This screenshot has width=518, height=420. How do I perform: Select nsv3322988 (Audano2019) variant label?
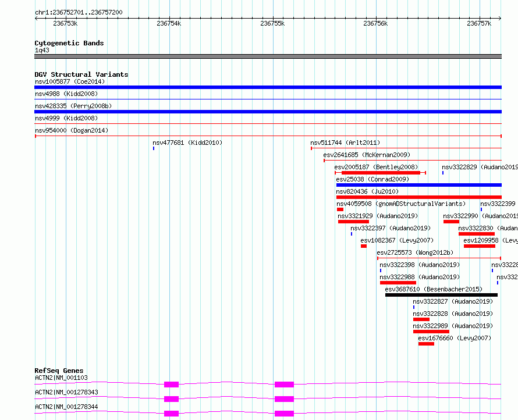420,277
